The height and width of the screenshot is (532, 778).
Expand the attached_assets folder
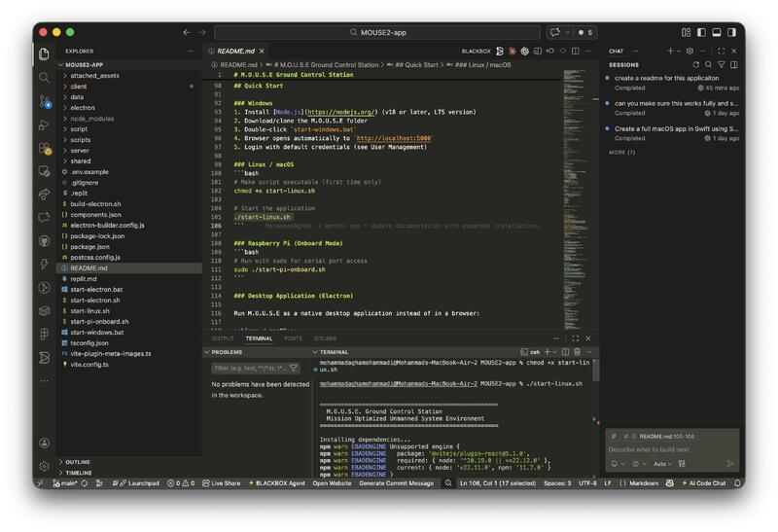[x=94, y=75]
